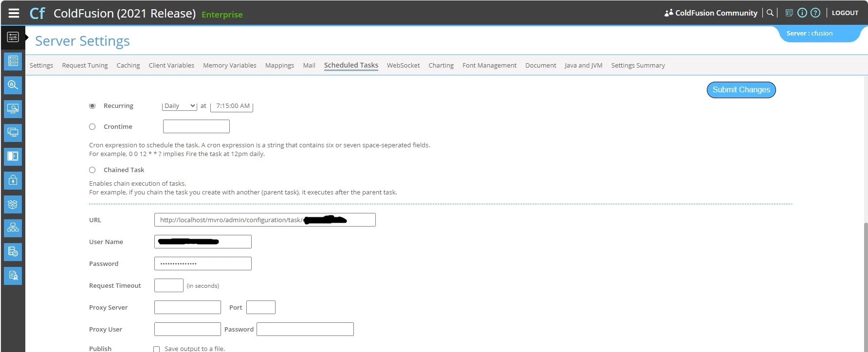Screen dimensions: 868x352
Task: Select the Recurring radio button
Action: tap(92, 106)
